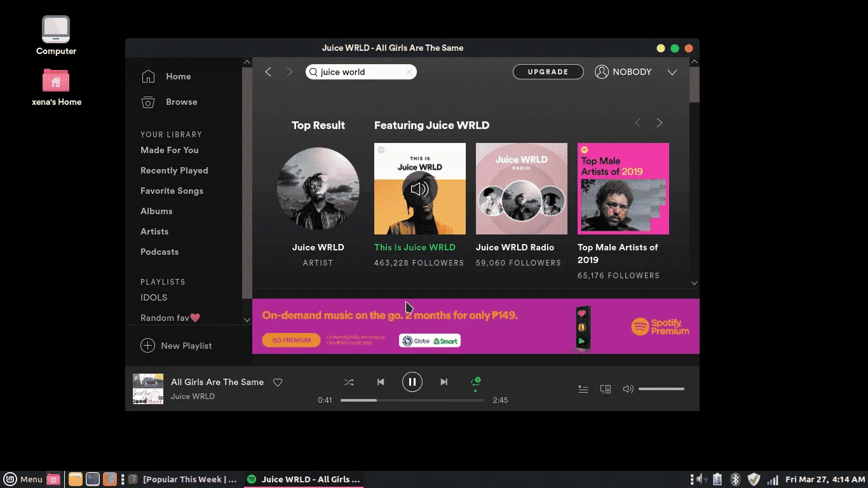Mute the volume with the speaker icon
The width and height of the screenshot is (868, 488).
[x=628, y=389]
